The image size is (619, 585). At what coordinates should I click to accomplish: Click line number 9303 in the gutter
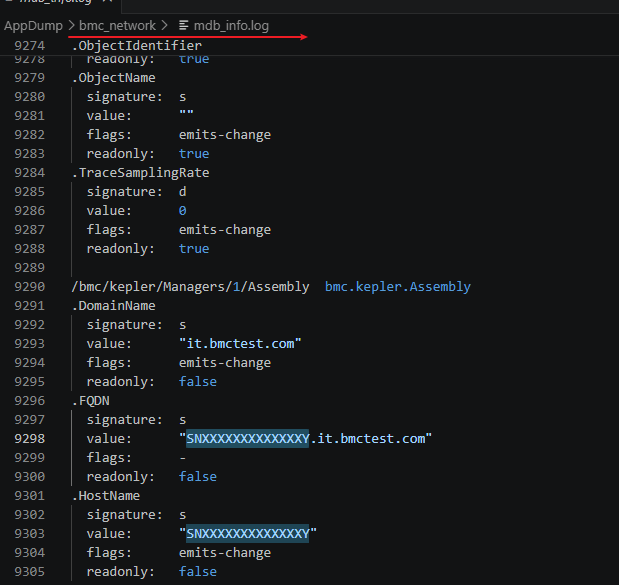coord(30,534)
